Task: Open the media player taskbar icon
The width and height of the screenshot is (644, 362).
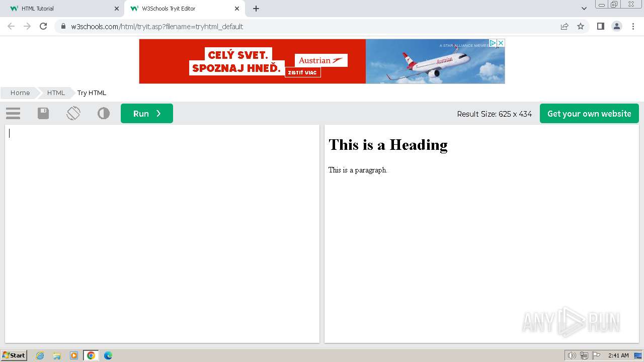Action: click(74, 355)
